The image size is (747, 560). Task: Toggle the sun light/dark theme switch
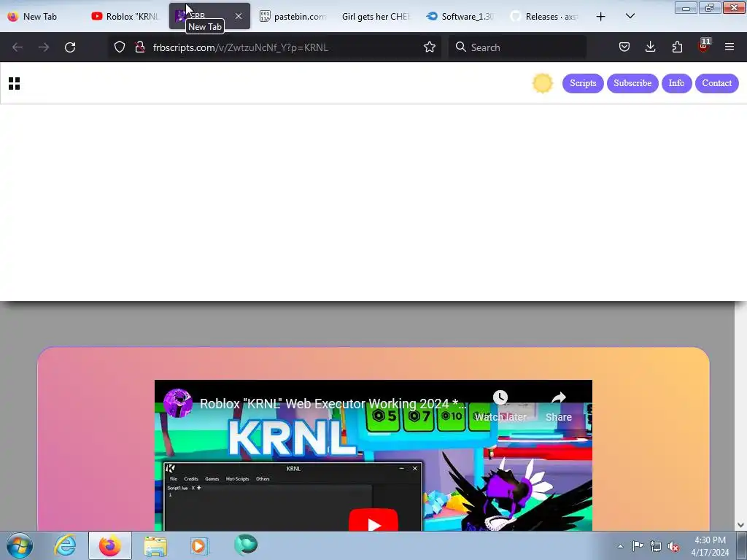click(542, 83)
